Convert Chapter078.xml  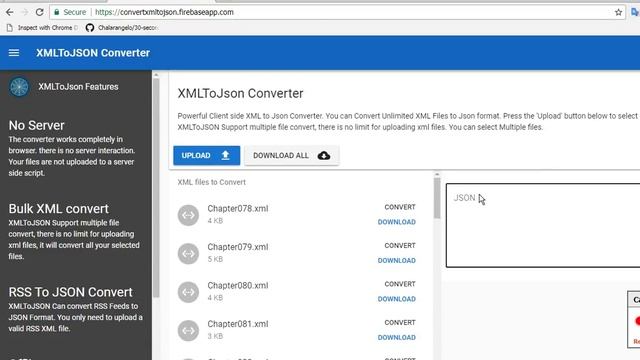400,207
